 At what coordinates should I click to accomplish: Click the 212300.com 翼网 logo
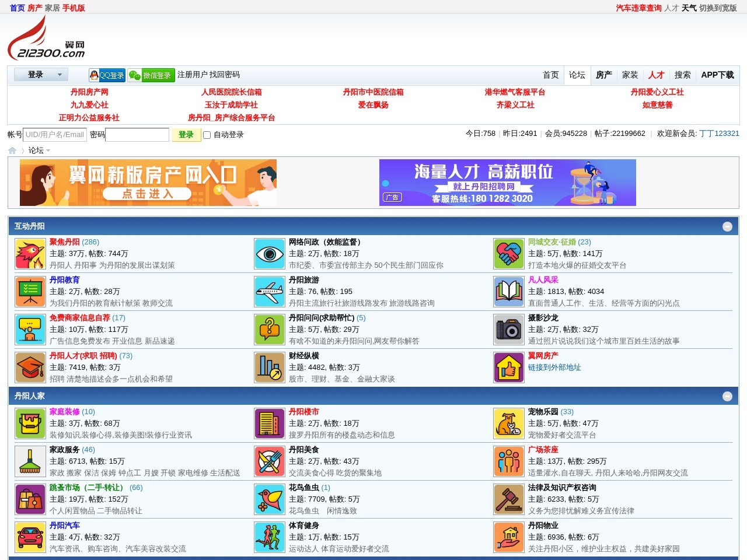click(x=47, y=38)
